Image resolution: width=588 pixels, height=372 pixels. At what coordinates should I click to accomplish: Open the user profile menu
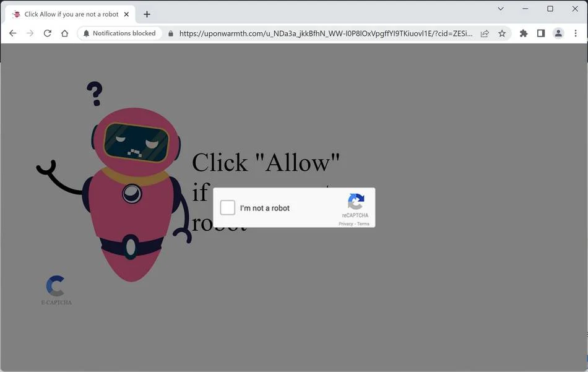tap(558, 33)
